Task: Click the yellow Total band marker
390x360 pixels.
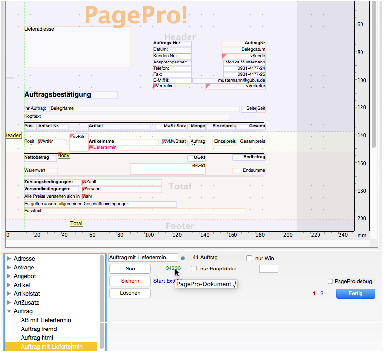Action: [76, 223]
